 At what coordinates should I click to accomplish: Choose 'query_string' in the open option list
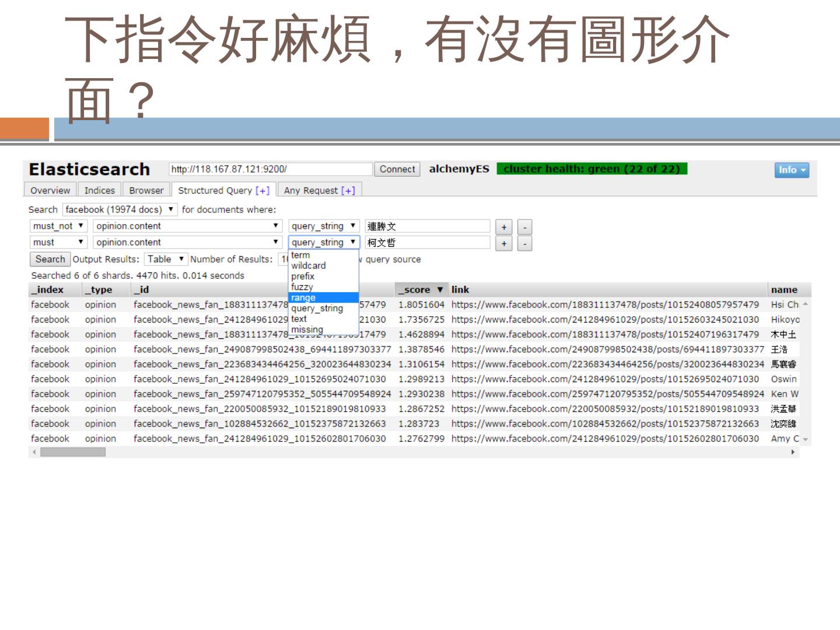tap(323, 308)
